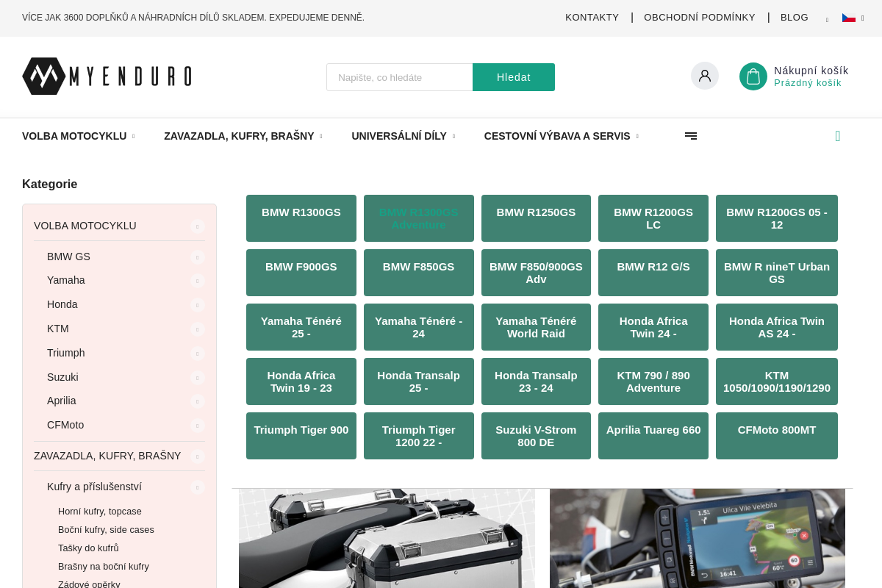Screen dimensions: 882x588
Task: Select KTM 790 / 890 Adventure tile
Action: [x=653, y=381]
